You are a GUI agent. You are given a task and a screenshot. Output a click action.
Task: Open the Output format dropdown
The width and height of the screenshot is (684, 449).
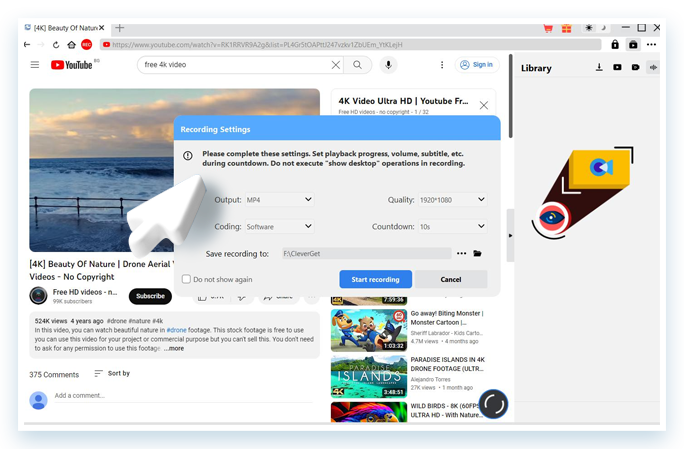click(x=279, y=200)
